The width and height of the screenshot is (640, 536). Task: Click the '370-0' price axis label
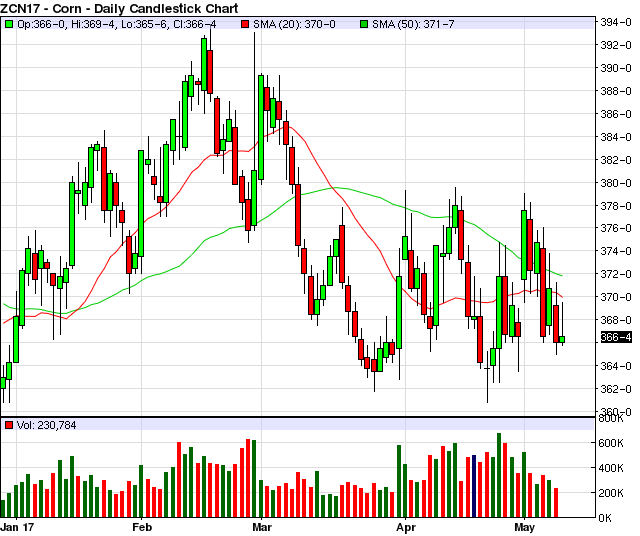pyautogui.click(x=616, y=297)
